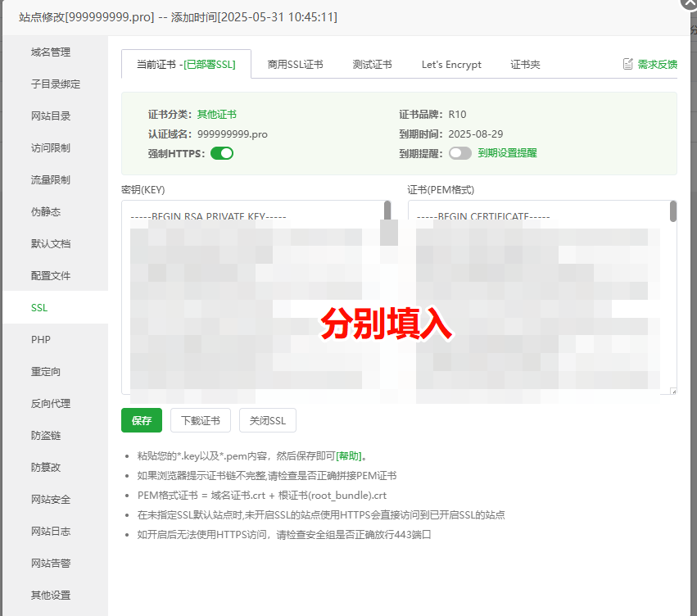
Task: Select 子目录绑定 in the sidebar
Action: pos(56,84)
